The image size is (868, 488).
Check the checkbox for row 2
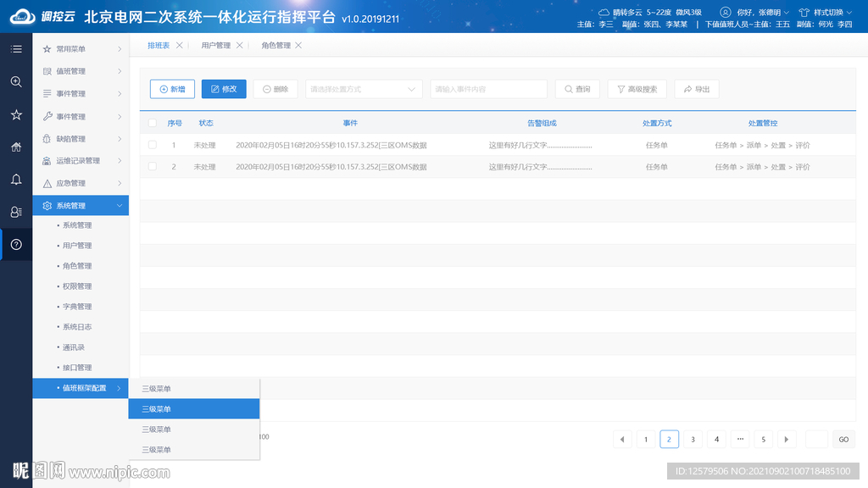[153, 167]
